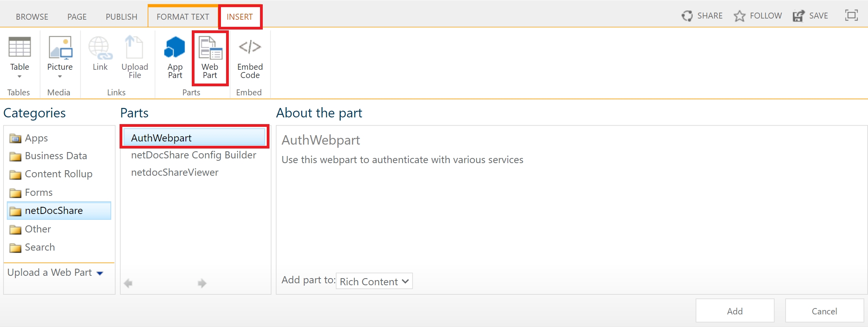Select the Business Data category

pyautogui.click(x=48, y=156)
